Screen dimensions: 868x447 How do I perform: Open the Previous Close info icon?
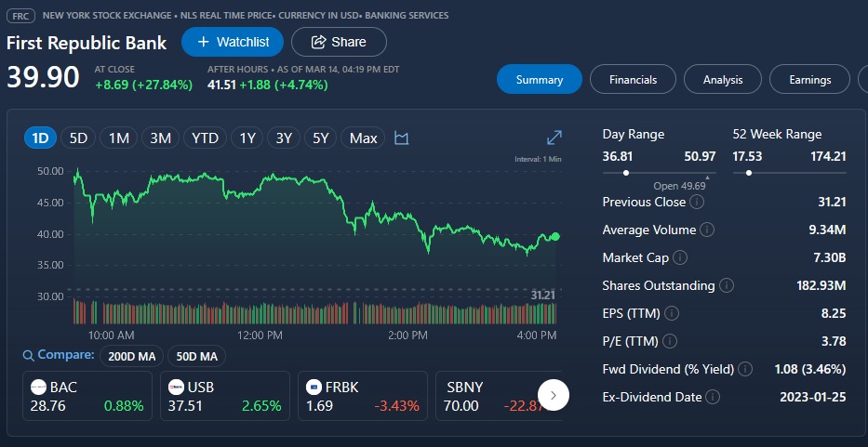pos(698,202)
